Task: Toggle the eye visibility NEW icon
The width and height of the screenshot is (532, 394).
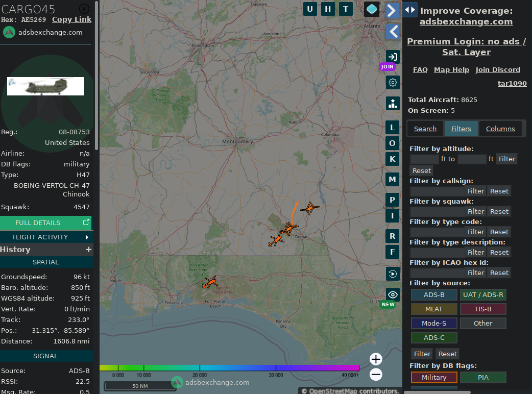Action: pos(393,294)
